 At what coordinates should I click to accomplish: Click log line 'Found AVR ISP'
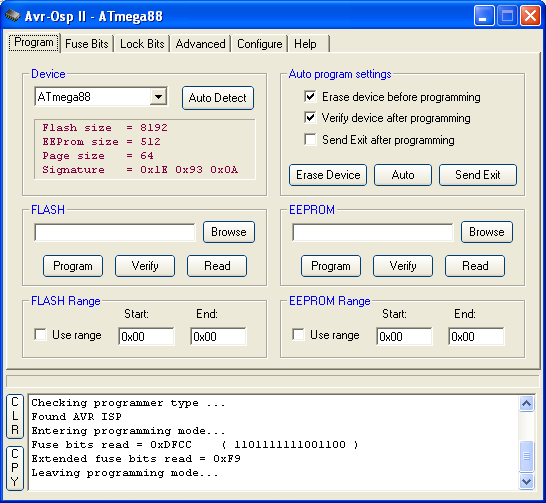(77, 417)
